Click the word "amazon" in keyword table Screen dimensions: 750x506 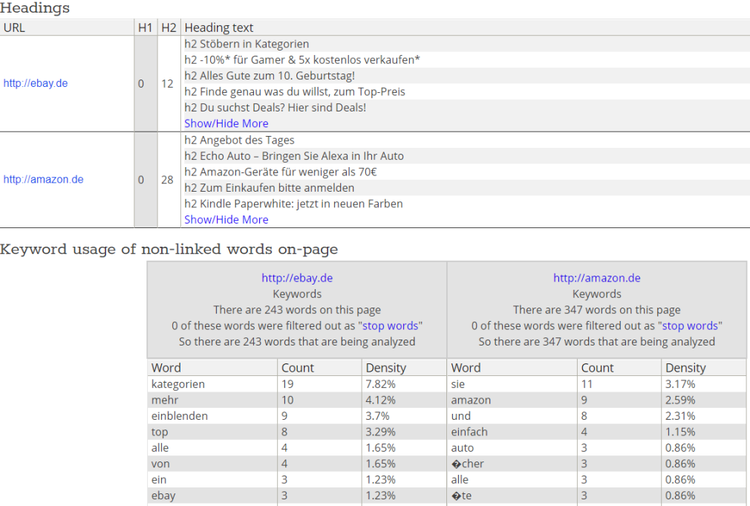pyautogui.click(x=471, y=400)
